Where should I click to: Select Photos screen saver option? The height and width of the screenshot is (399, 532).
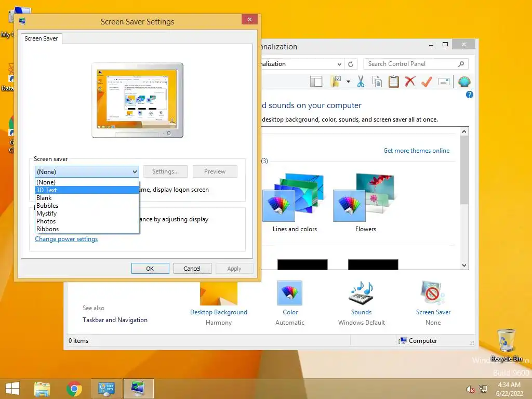[x=87, y=221]
